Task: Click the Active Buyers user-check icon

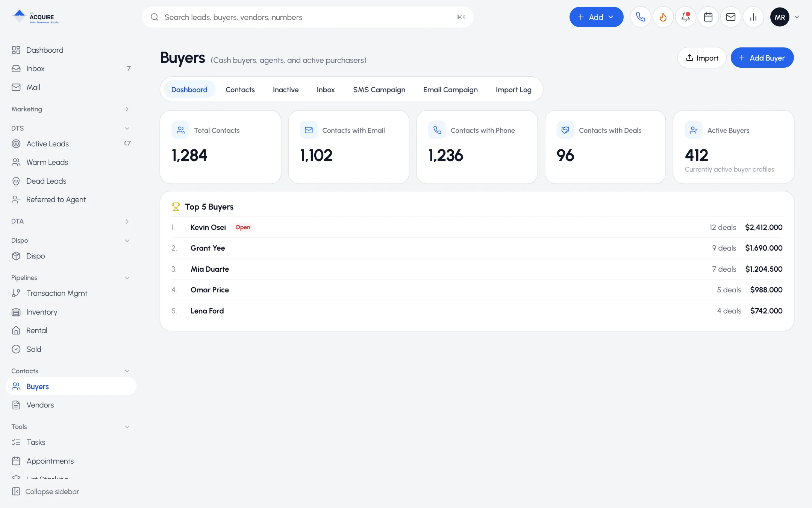Action: [694, 130]
